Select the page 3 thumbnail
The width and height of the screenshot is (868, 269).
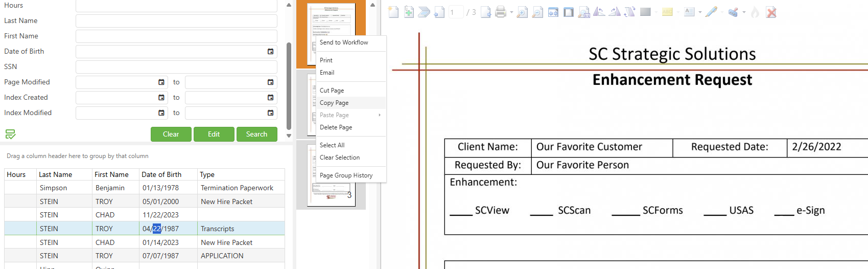(x=331, y=175)
